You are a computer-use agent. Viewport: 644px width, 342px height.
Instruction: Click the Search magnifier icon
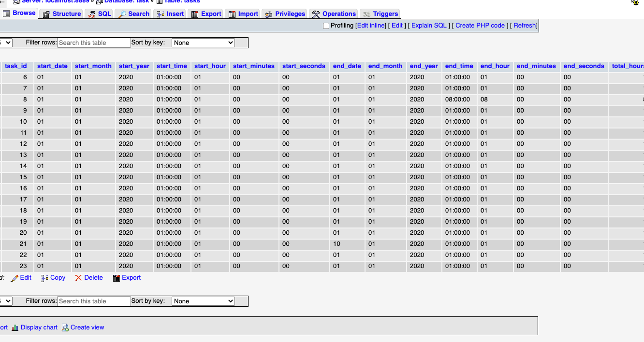[122, 14]
